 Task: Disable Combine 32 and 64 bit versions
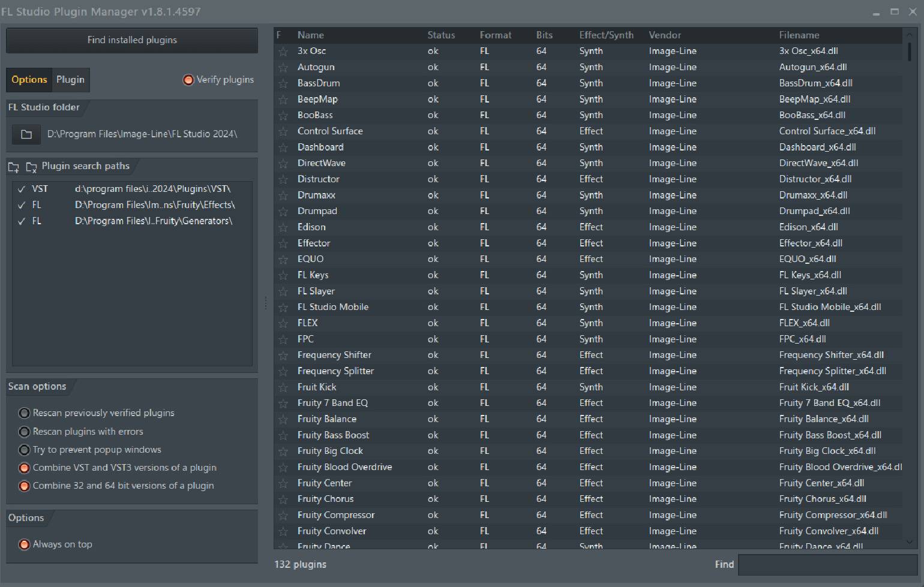[x=24, y=486]
